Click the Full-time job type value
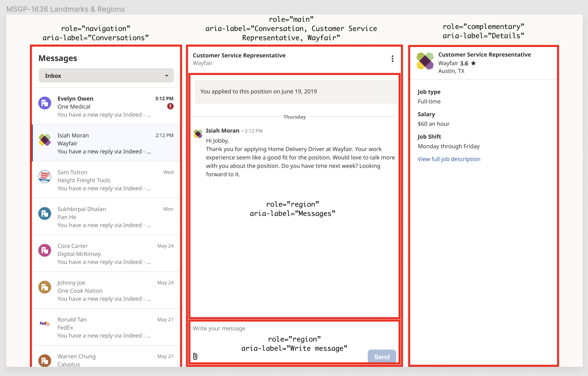This screenshot has height=376, width=588. tap(429, 101)
